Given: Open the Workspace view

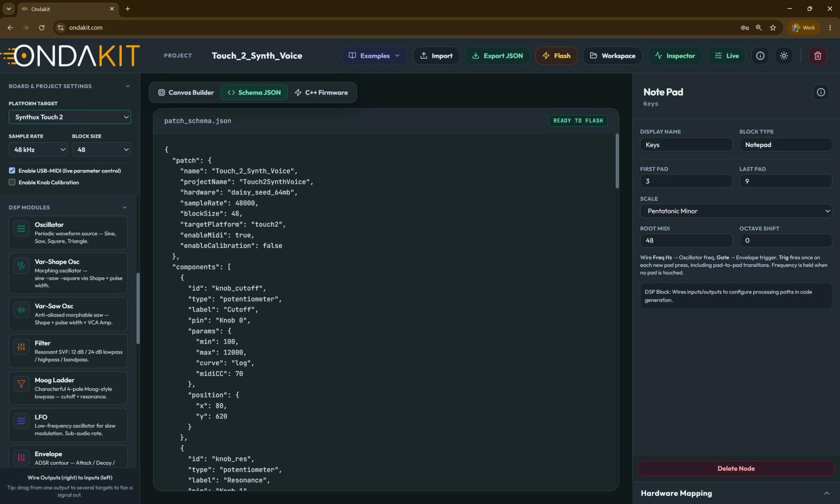Looking at the screenshot, I should pyautogui.click(x=612, y=56).
